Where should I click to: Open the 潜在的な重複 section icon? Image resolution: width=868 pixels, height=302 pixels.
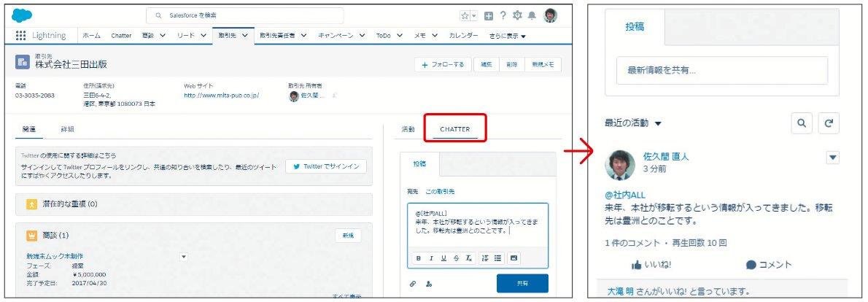click(x=31, y=204)
